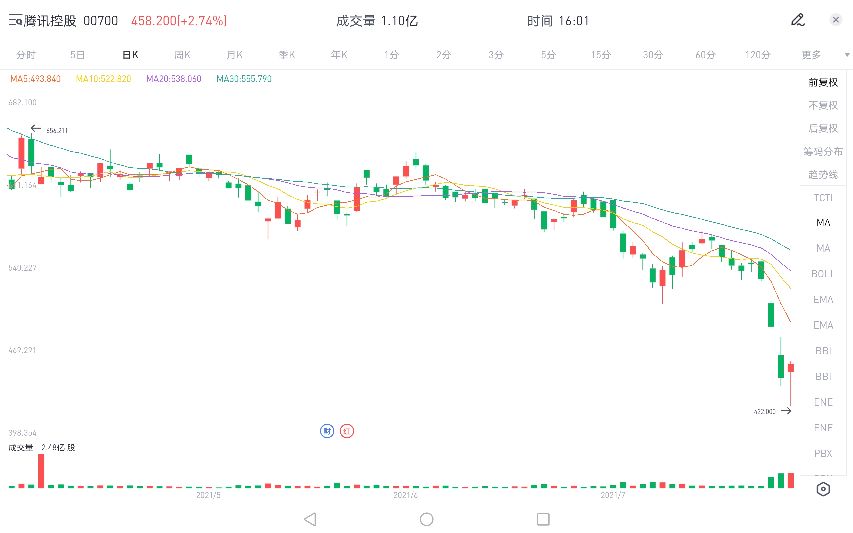Toggle 筹码分布 chip distribution overlay
Screen dimensions: 853x533
(823, 152)
